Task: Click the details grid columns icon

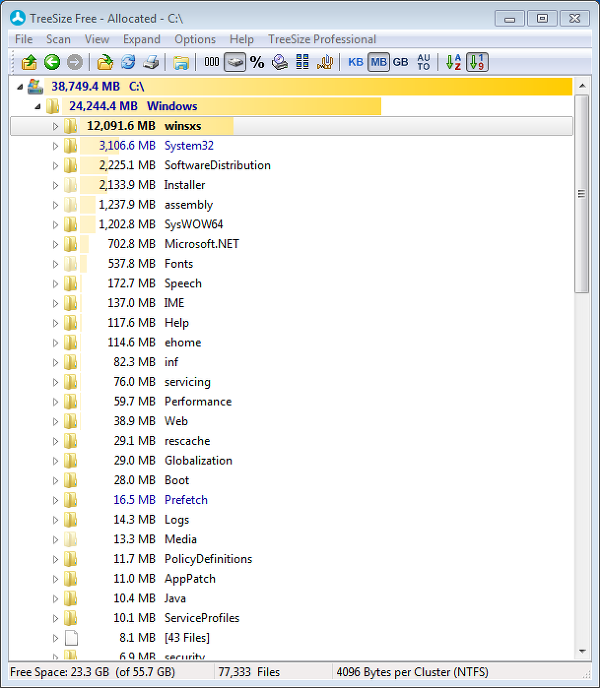Action: click(x=302, y=62)
